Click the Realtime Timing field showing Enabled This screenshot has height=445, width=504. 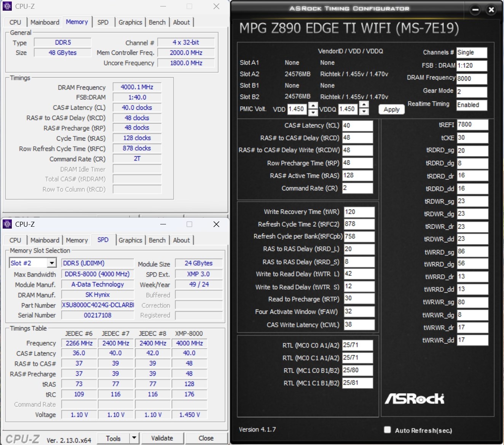point(472,105)
